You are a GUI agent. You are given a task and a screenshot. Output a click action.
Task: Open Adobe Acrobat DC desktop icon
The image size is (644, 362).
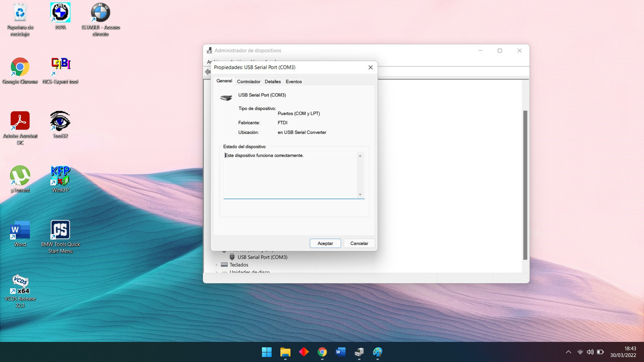point(20,128)
